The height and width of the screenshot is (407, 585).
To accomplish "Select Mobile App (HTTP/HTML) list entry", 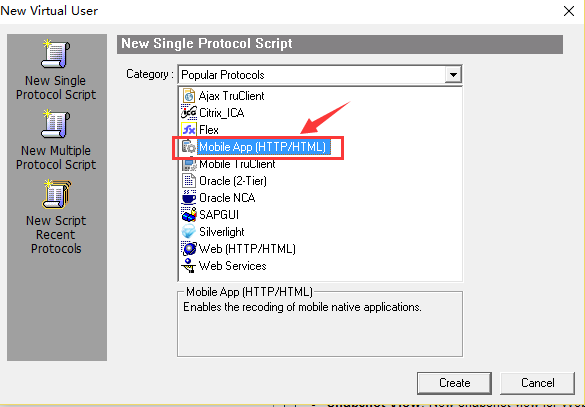I will pyautogui.click(x=262, y=147).
